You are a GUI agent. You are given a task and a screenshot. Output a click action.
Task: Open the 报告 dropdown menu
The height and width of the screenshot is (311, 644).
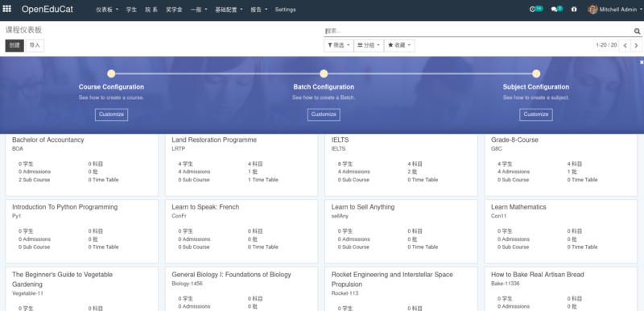(258, 10)
